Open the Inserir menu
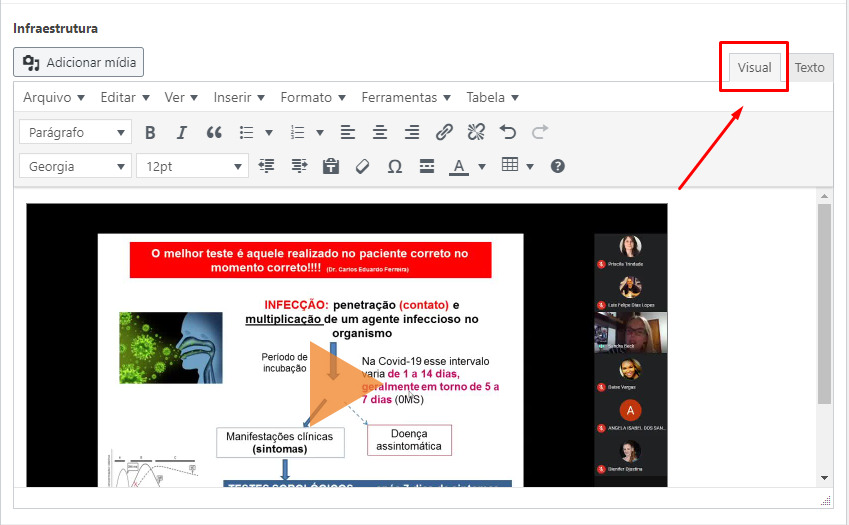Screen dimensions: 849x525 coord(239,97)
